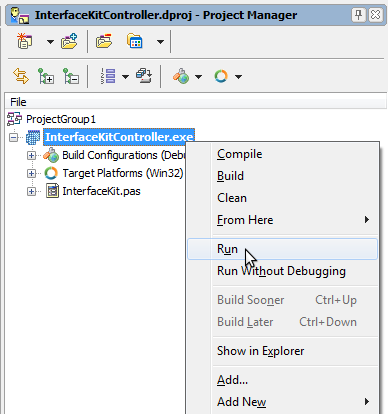The width and height of the screenshot is (388, 414).
Task: Click the New project toolbar icon
Action: click(x=25, y=41)
